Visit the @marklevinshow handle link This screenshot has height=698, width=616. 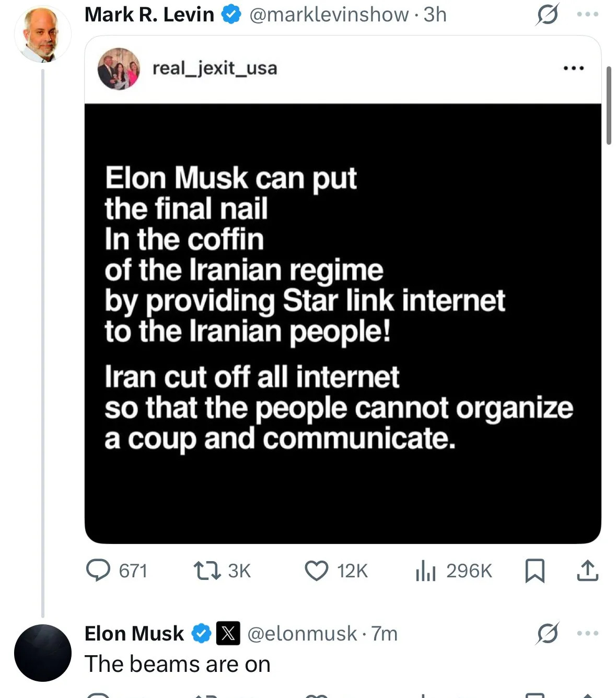pyautogui.click(x=329, y=15)
